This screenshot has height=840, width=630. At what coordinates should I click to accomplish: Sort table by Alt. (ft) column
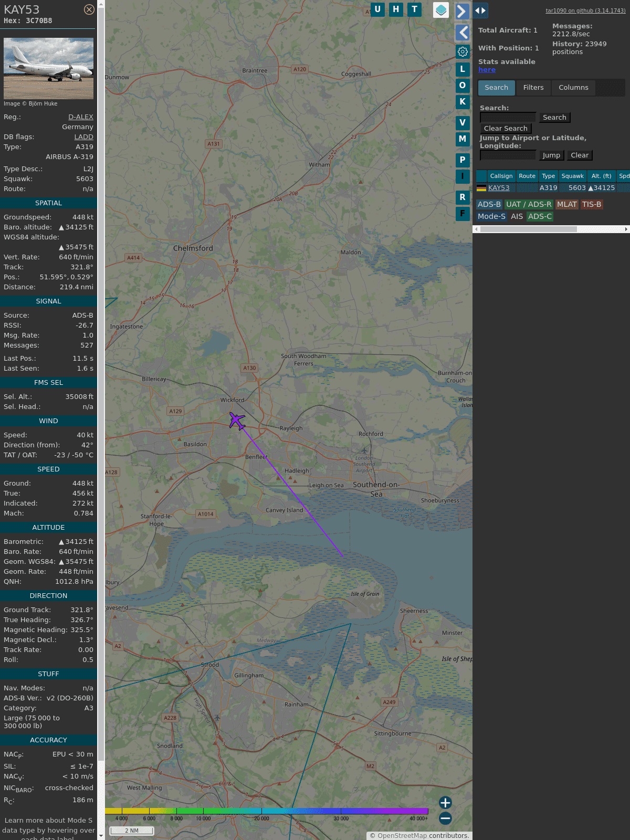click(x=601, y=176)
